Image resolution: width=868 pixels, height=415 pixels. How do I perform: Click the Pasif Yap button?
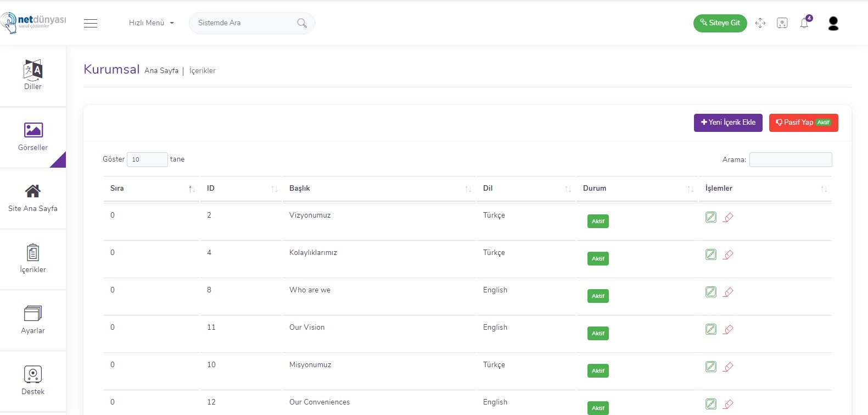coord(804,123)
